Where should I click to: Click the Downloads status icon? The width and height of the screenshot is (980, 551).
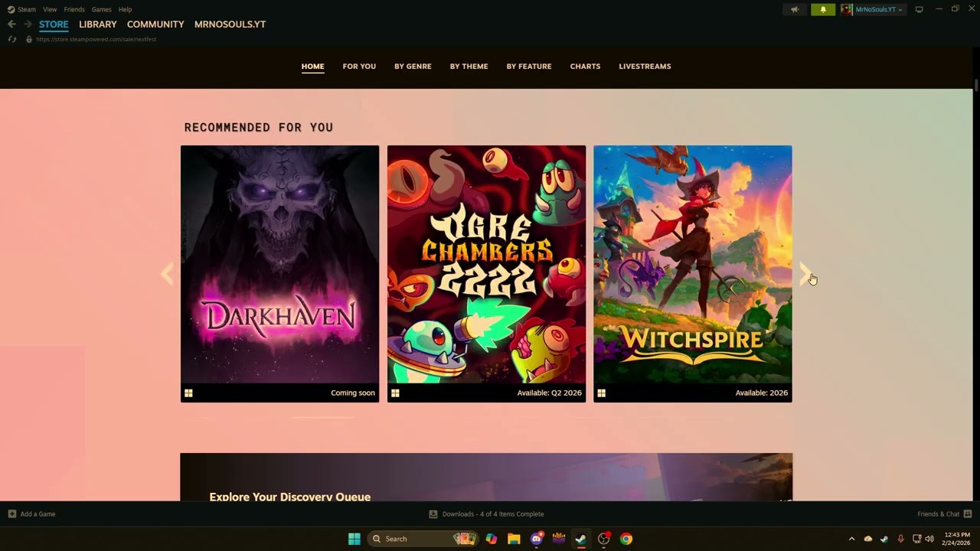(x=433, y=514)
